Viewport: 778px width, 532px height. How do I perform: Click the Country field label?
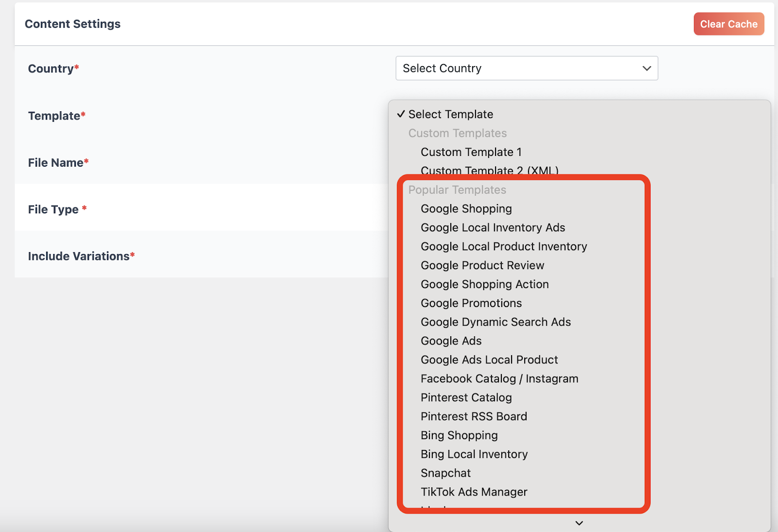tap(53, 69)
